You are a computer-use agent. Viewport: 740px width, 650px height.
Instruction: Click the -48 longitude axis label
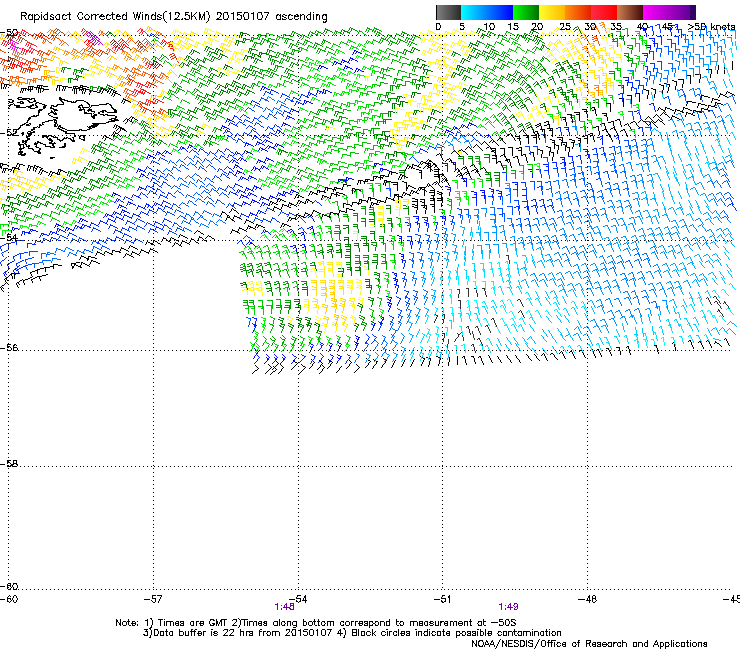(587, 599)
